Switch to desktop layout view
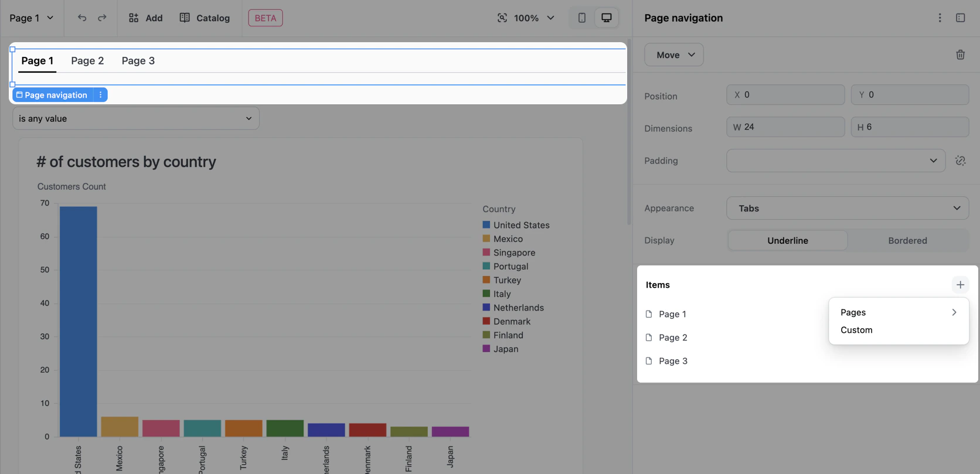 coord(607,18)
